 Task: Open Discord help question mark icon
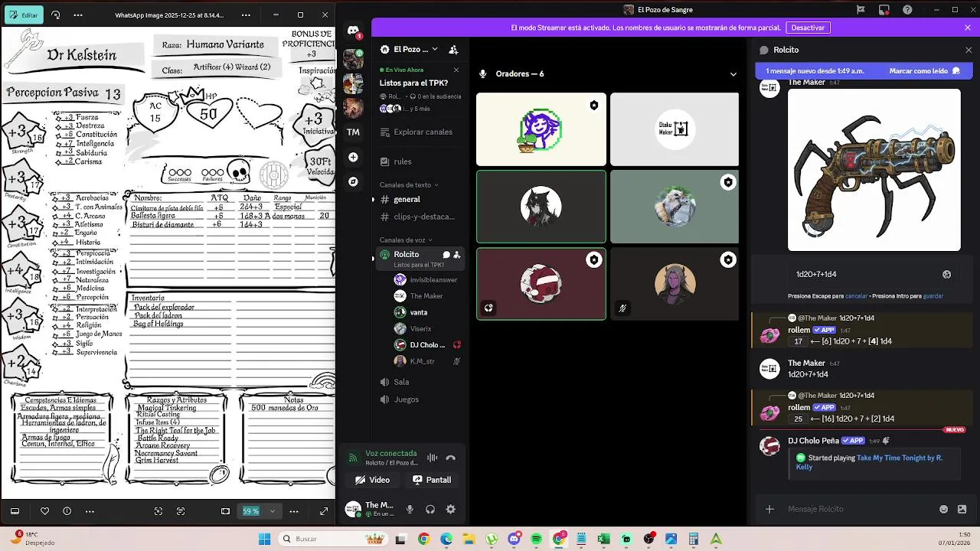(x=907, y=10)
